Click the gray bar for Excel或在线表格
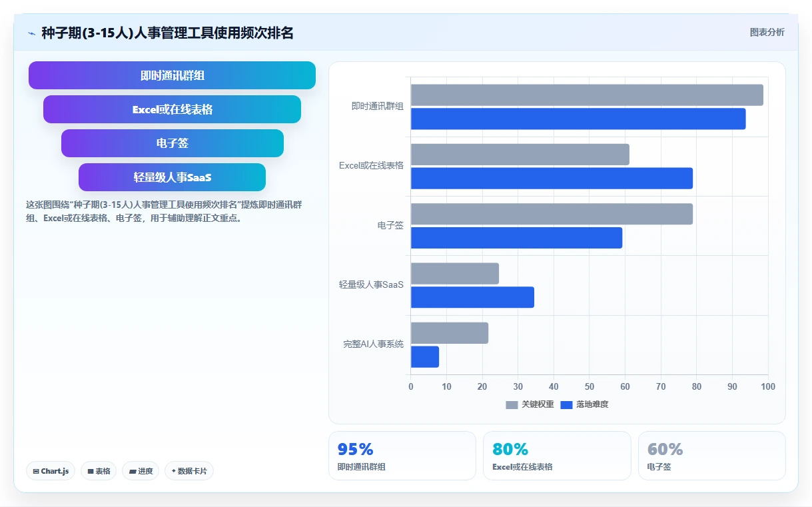 [520, 155]
